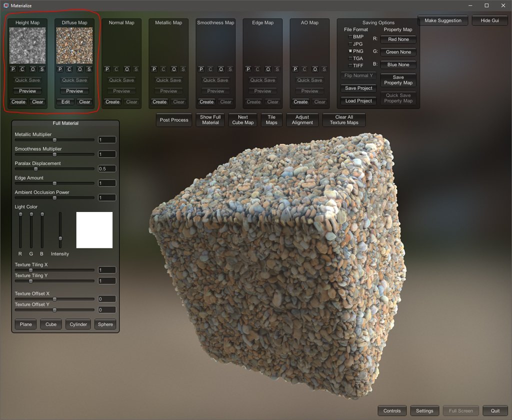Click the C button under Height Map
Screen dimensions: 512x420
(22, 69)
